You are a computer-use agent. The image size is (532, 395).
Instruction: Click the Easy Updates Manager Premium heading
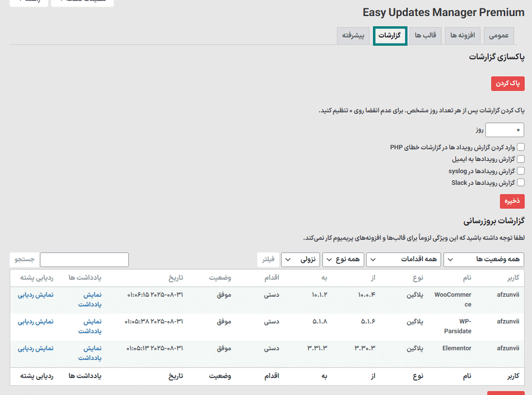pos(443,13)
